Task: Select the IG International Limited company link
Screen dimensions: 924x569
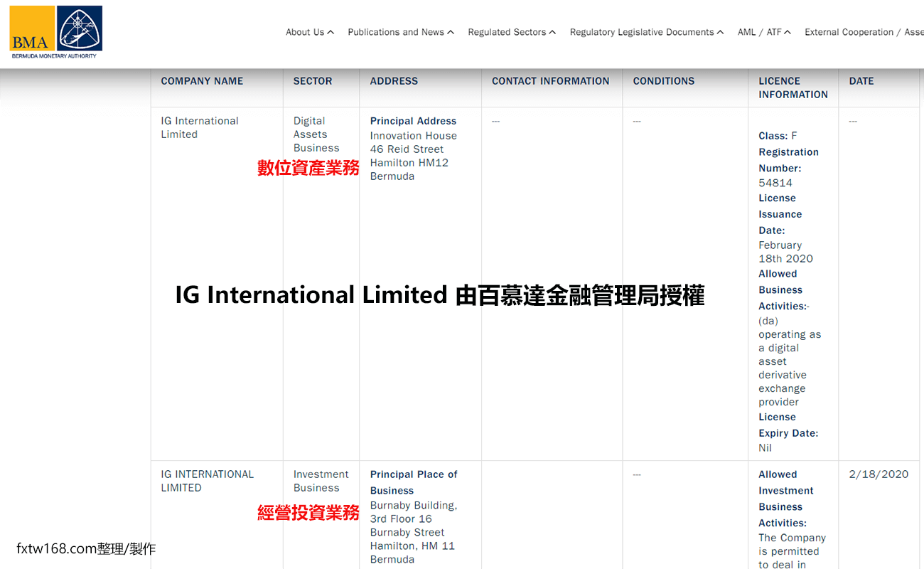Action: click(x=200, y=127)
